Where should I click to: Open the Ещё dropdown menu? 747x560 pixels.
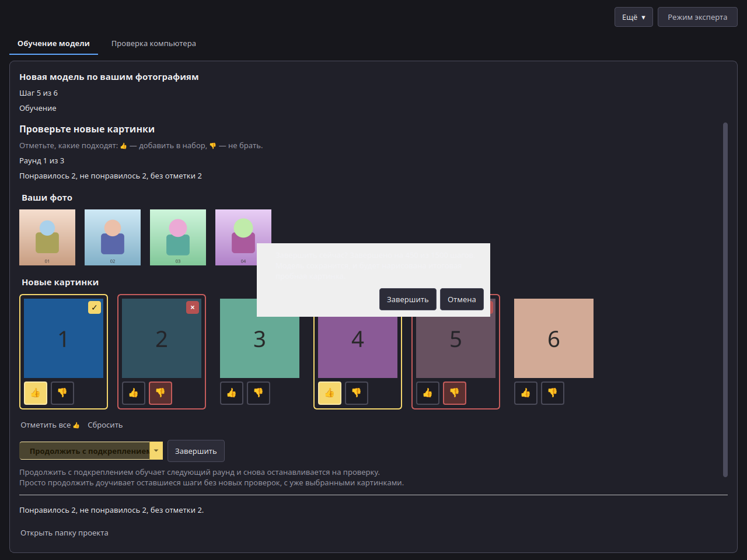(x=634, y=17)
